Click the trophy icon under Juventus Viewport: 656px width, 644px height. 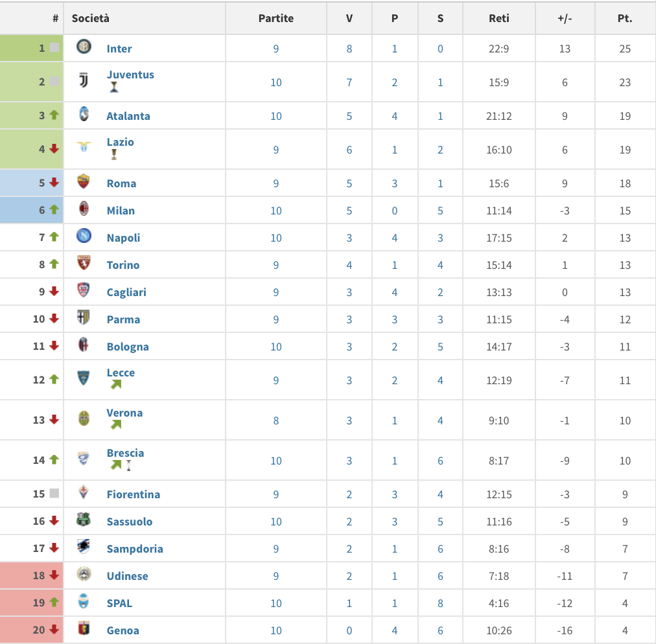tap(114, 87)
